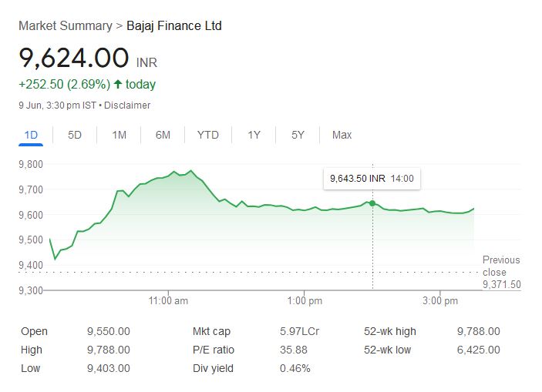Click the P/E ratio label

pos(213,350)
